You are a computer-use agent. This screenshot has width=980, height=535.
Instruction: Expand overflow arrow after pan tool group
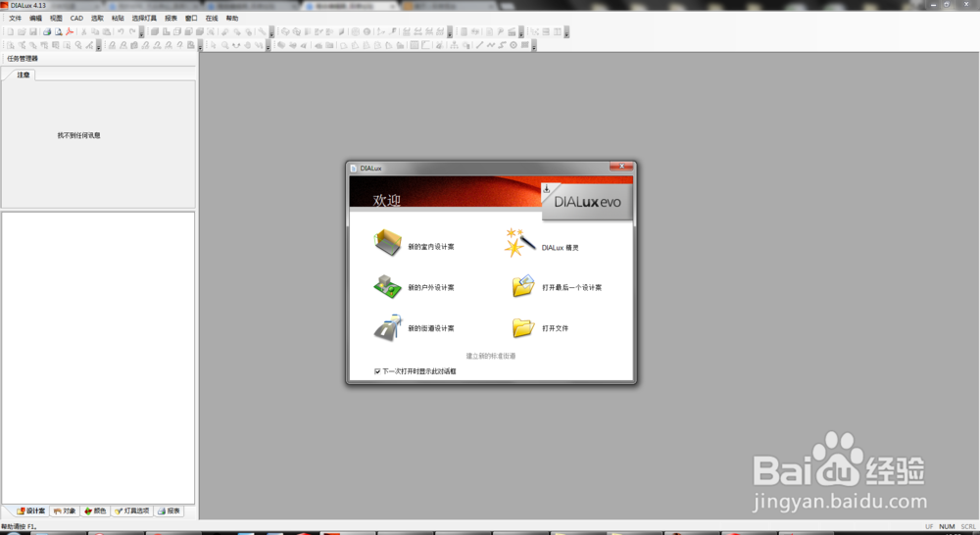[269, 46]
